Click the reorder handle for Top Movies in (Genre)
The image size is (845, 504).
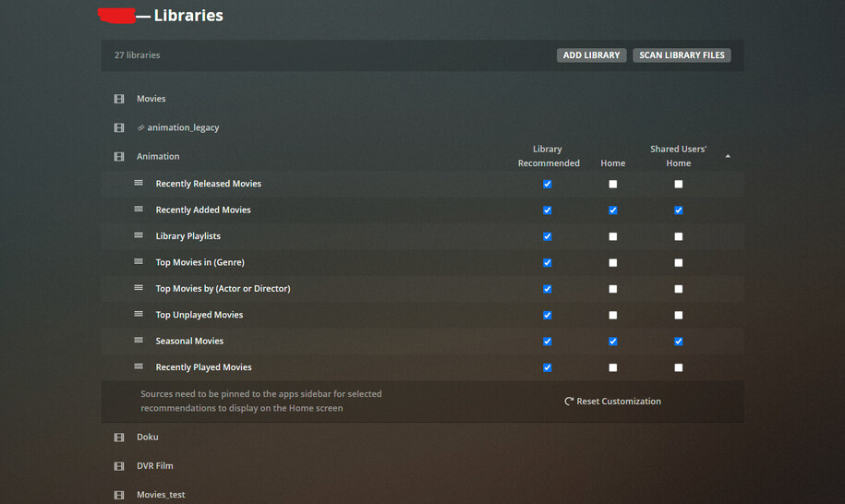tap(139, 262)
